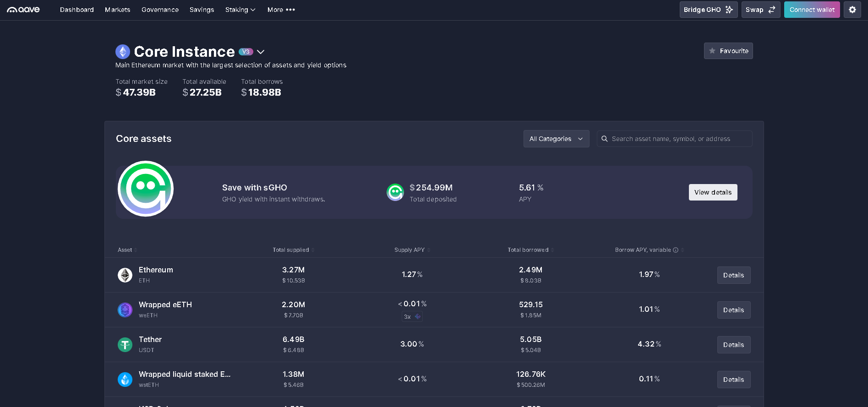The image size is (868, 407).
Task: Click View details for sGHO savings
Action: [x=713, y=192]
